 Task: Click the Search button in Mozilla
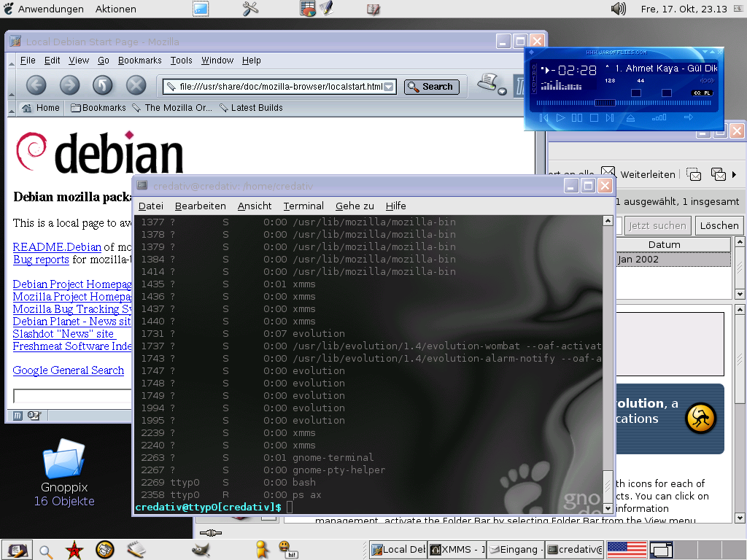(432, 87)
